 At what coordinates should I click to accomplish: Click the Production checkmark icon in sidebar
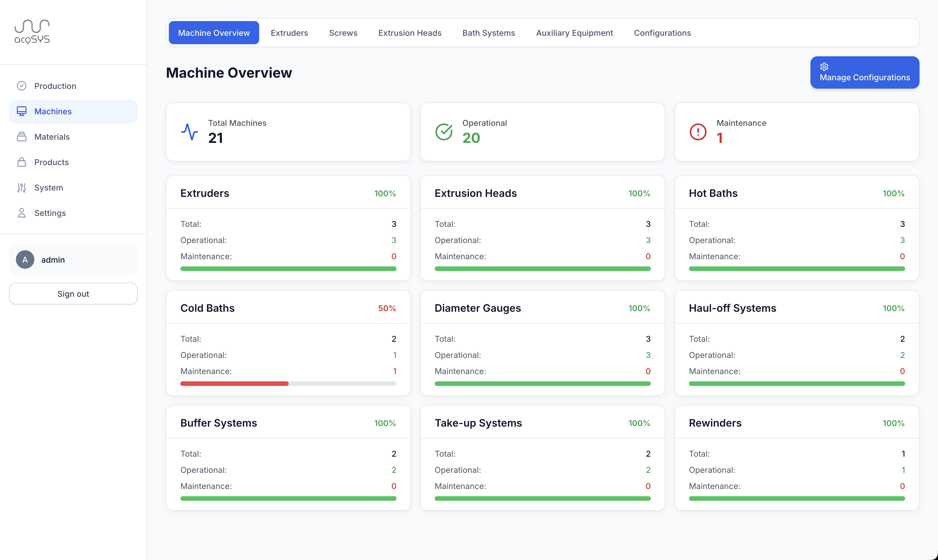coord(22,86)
